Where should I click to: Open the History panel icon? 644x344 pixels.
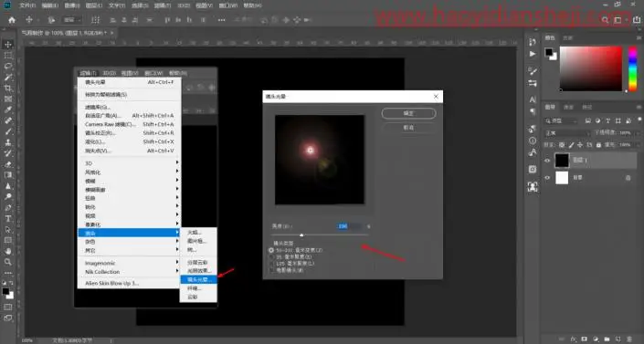pyautogui.click(x=533, y=42)
